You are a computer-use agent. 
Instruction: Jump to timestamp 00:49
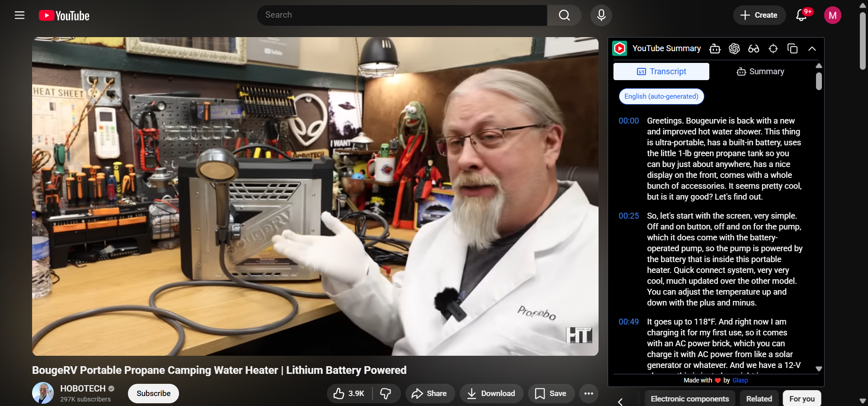click(628, 322)
